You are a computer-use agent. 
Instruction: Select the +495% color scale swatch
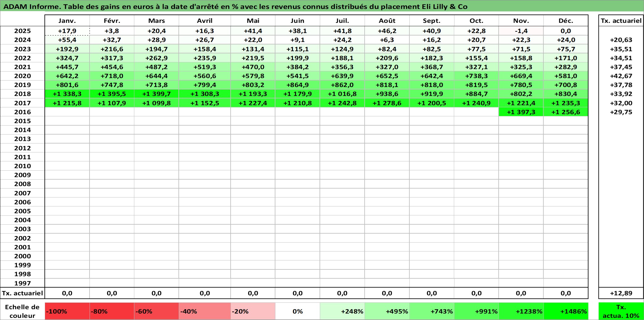(x=387, y=311)
